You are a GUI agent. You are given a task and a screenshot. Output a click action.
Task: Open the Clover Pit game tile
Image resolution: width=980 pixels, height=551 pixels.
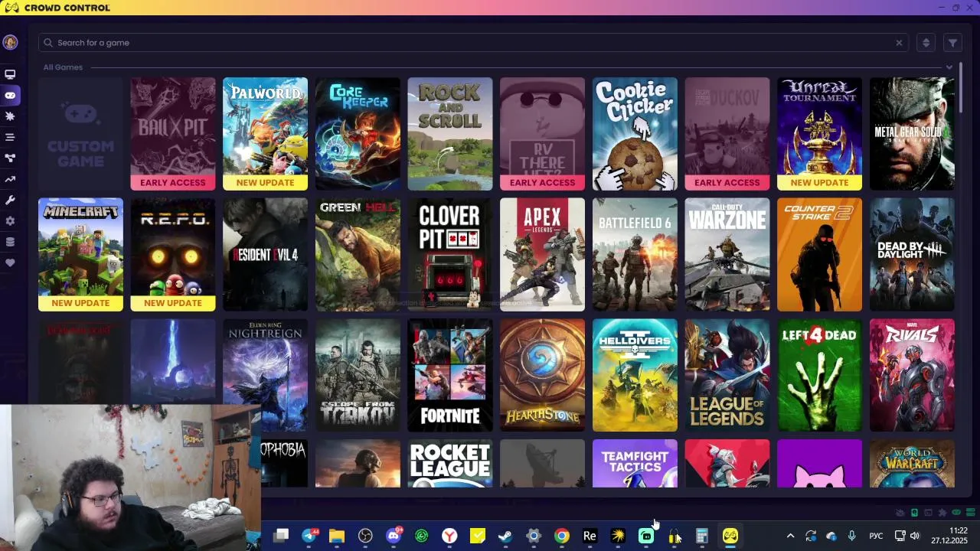450,255
